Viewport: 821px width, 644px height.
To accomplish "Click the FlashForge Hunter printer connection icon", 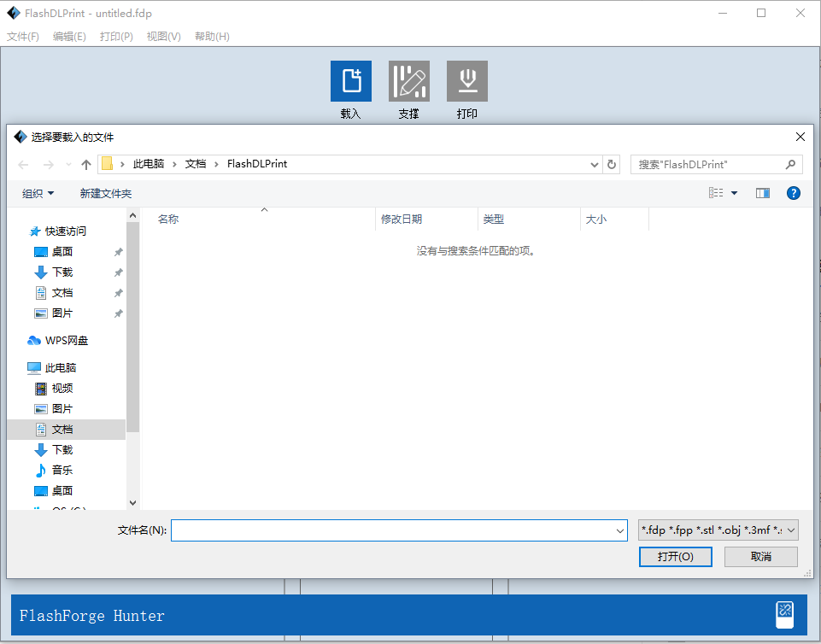I will 784,615.
